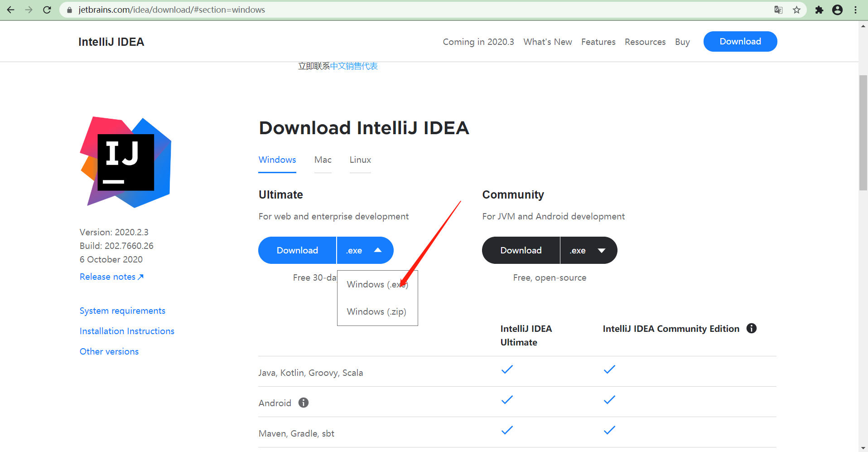Open Features in the navigation bar
This screenshot has width=868, height=452.
pos(598,42)
